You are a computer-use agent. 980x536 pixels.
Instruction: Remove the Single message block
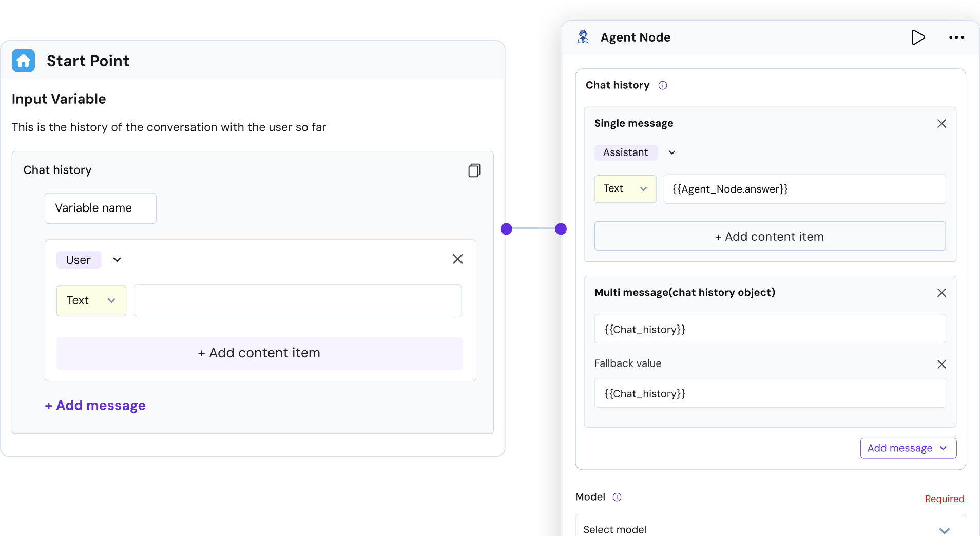point(941,124)
